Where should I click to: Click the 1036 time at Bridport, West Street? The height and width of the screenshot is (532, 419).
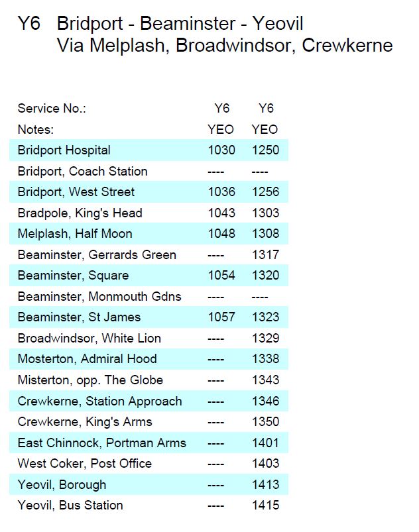coord(221,192)
